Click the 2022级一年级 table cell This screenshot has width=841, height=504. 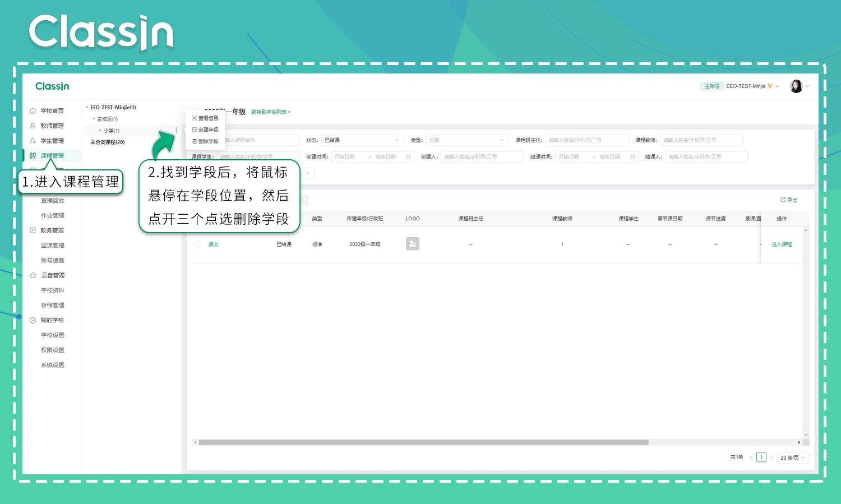point(365,244)
